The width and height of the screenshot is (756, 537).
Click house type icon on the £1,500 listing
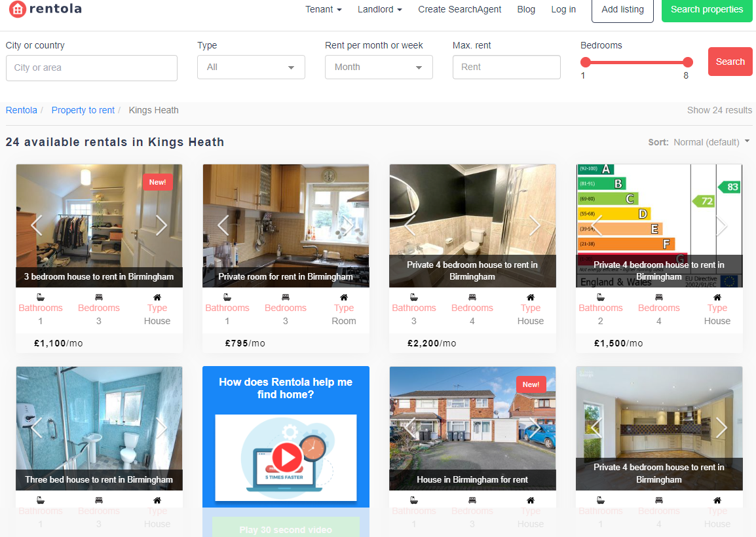tap(717, 297)
